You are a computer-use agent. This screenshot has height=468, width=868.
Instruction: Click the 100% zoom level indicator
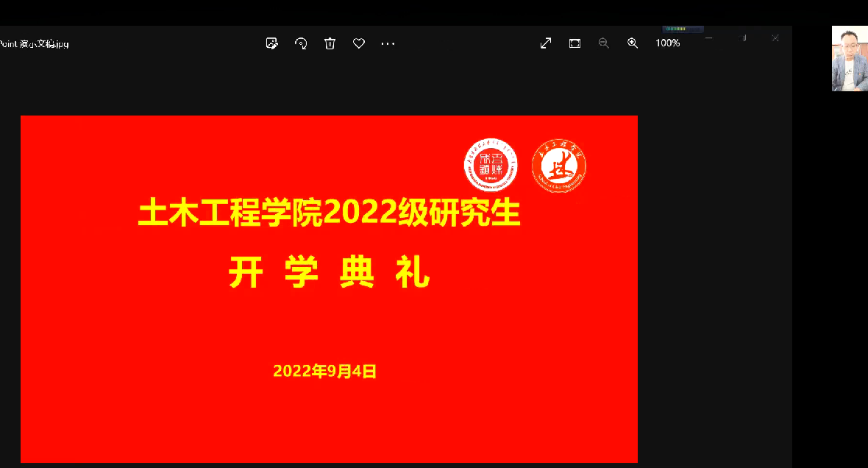pyautogui.click(x=667, y=43)
